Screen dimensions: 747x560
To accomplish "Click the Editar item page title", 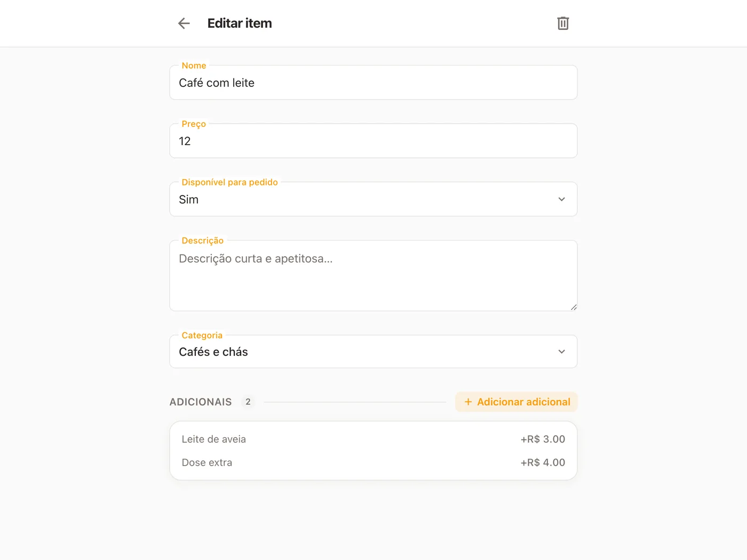I will coord(240,23).
